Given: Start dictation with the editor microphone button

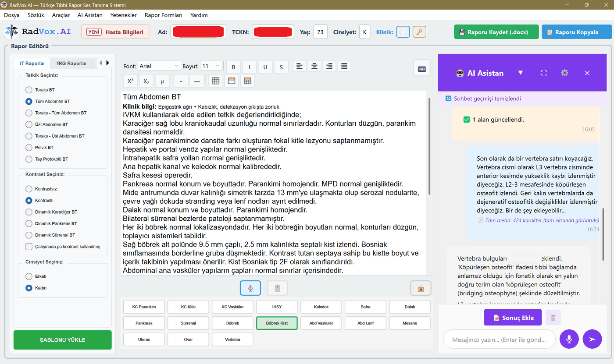Looking at the screenshot, I should 250,288.
